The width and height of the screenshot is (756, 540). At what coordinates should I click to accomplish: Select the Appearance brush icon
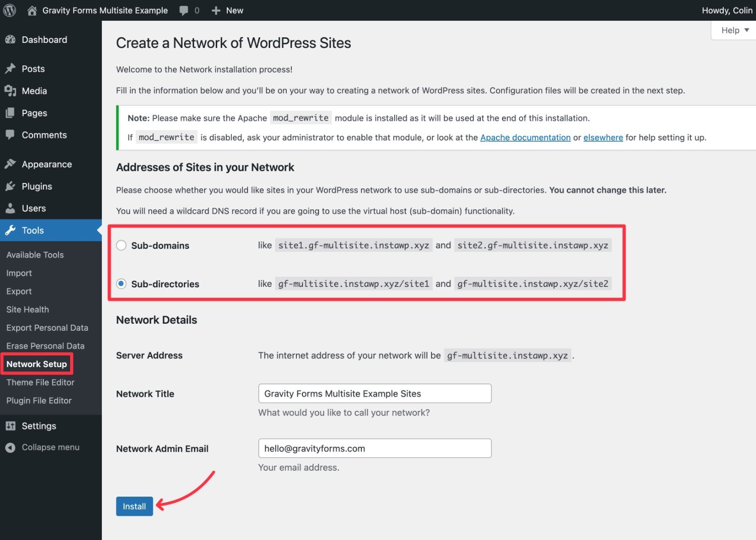click(x=11, y=164)
